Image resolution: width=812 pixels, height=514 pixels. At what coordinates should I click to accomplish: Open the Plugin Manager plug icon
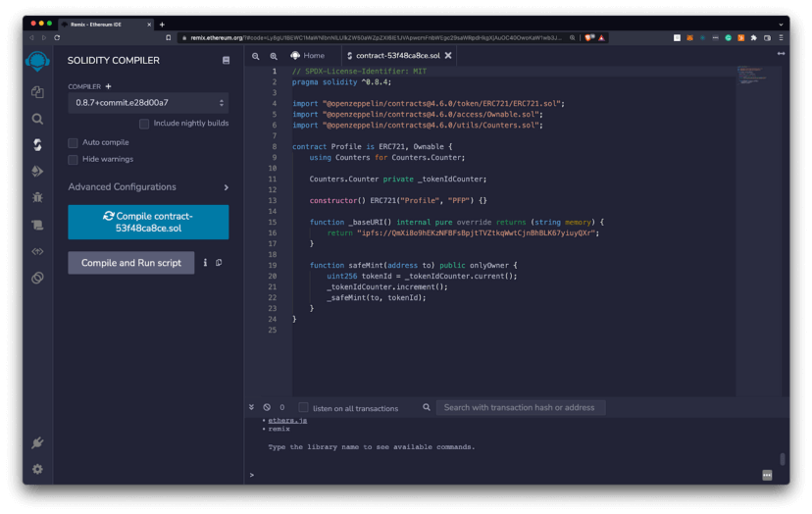click(37, 443)
